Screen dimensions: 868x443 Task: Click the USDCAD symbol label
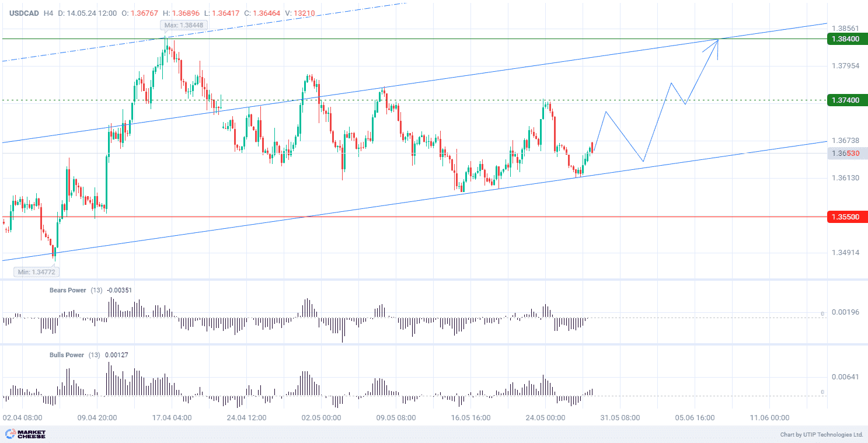pyautogui.click(x=23, y=13)
